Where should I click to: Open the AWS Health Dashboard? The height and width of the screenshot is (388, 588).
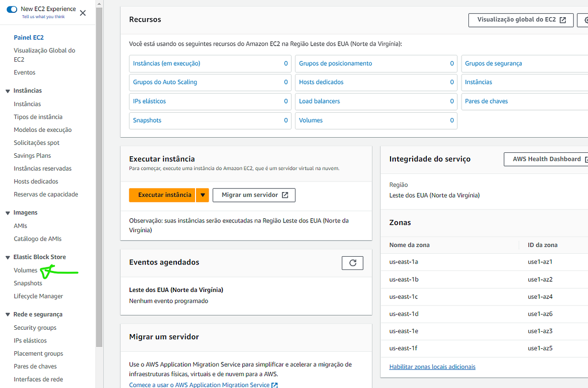coord(545,159)
